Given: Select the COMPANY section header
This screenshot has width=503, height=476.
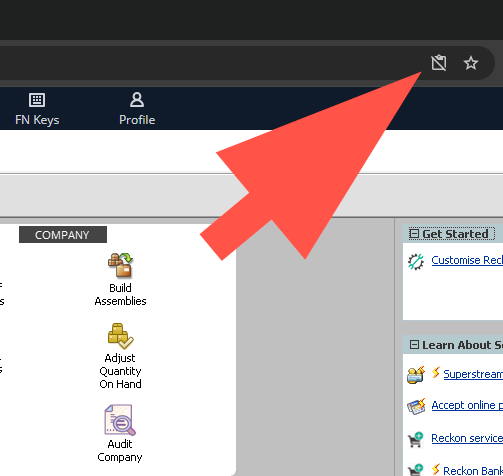Looking at the screenshot, I should coord(63,235).
